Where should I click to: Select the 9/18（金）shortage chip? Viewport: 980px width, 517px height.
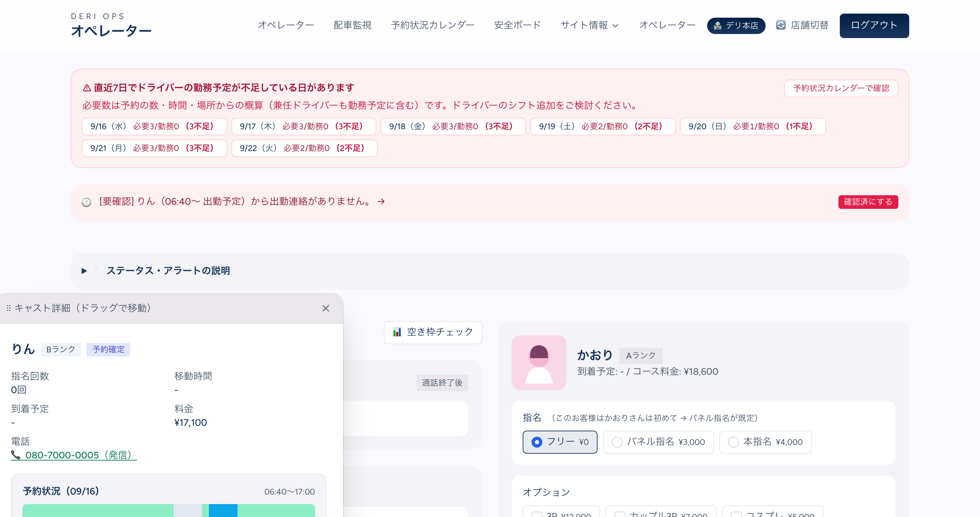pyautogui.click(x=453, y=126)
